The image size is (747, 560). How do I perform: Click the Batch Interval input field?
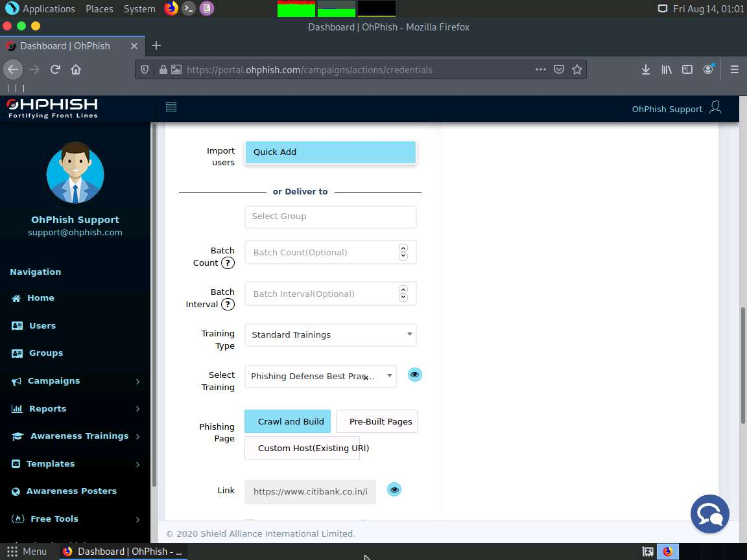point(330,294)
